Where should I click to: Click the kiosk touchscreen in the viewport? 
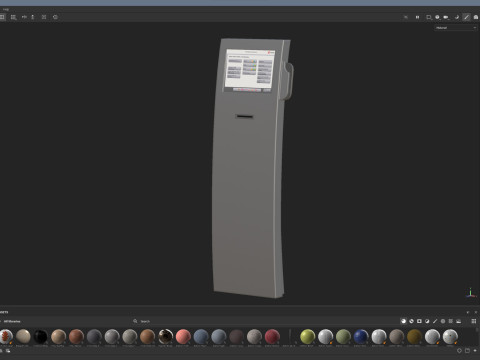(x=250, y=70)
